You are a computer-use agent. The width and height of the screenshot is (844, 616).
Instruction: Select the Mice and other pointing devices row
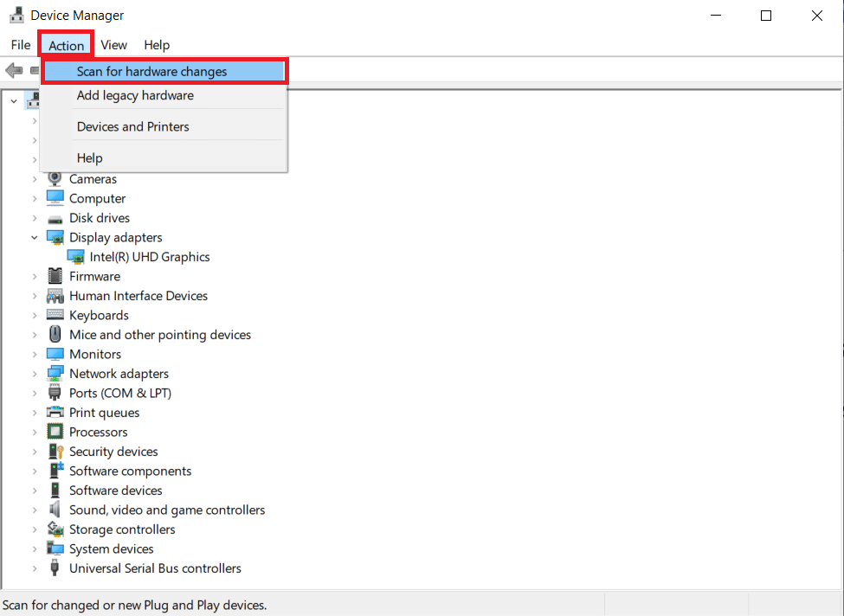tap(160, 335)
